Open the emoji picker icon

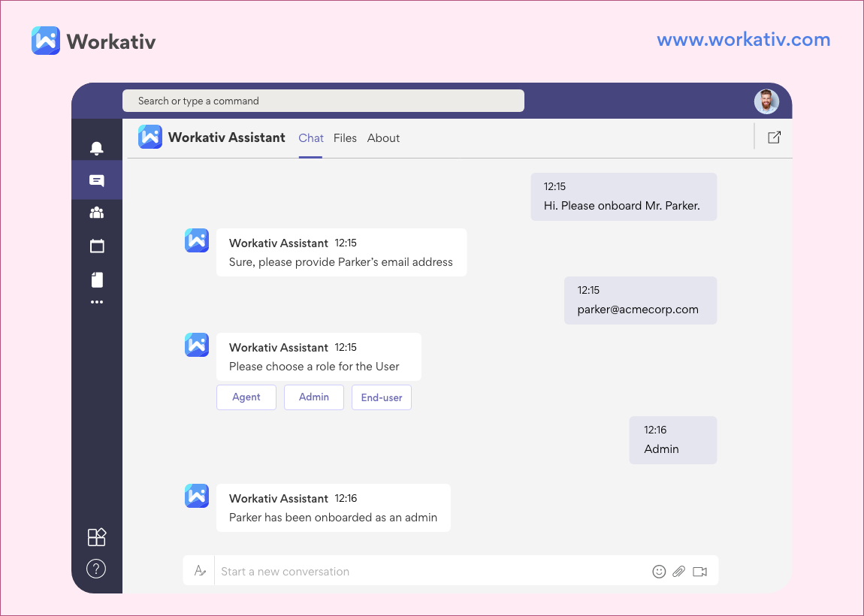pyautogui.click(x=659, y=572)
